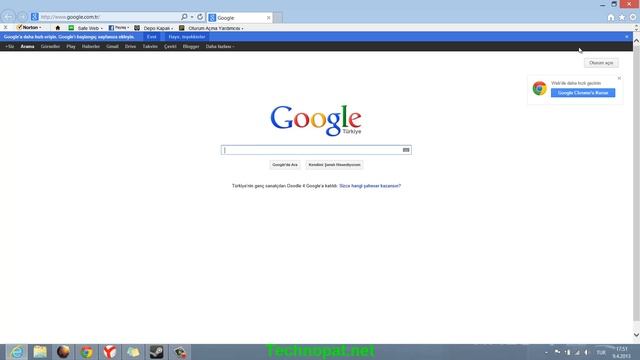Open Internet Explorer from the taskbar

click(17, 352)
